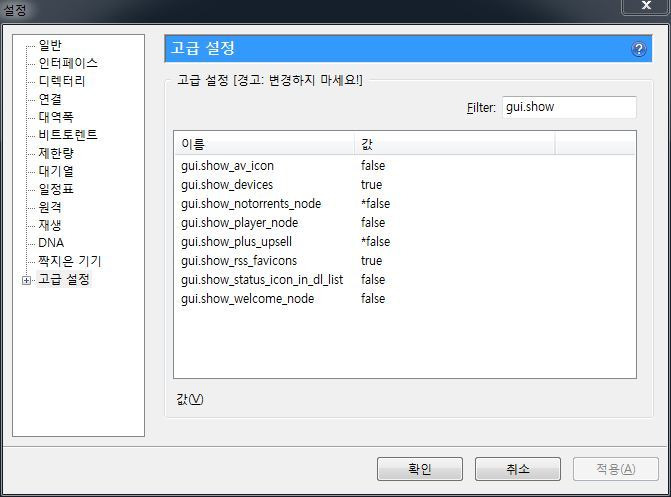Cancel with the 취소 button
Screen dimensions: 671x497
517,469
